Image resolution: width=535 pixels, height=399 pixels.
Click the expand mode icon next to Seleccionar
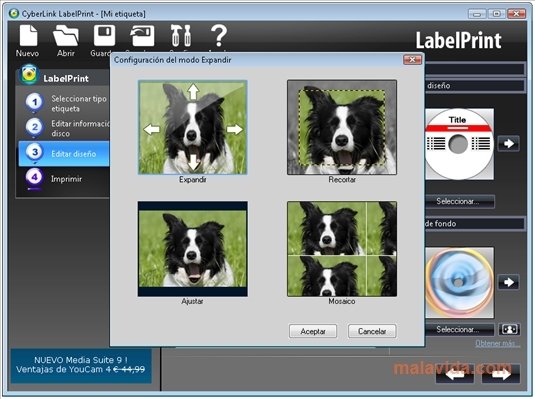[509, 329]
